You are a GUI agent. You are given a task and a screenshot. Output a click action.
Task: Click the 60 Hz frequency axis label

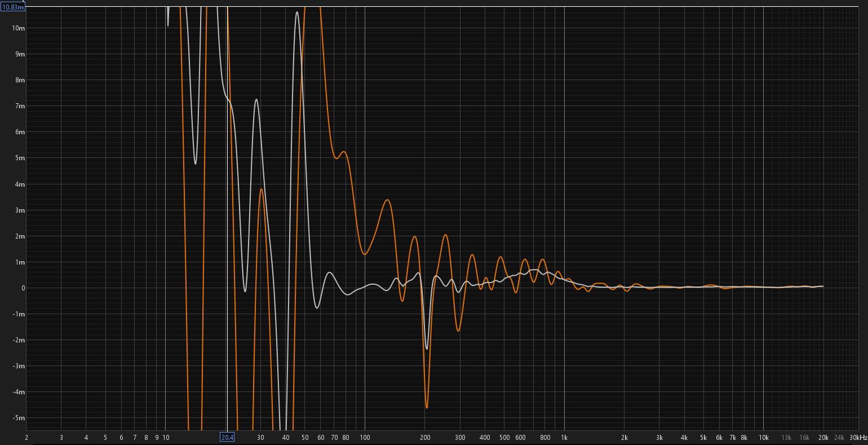pyautogui.click(x=321, y=438)
